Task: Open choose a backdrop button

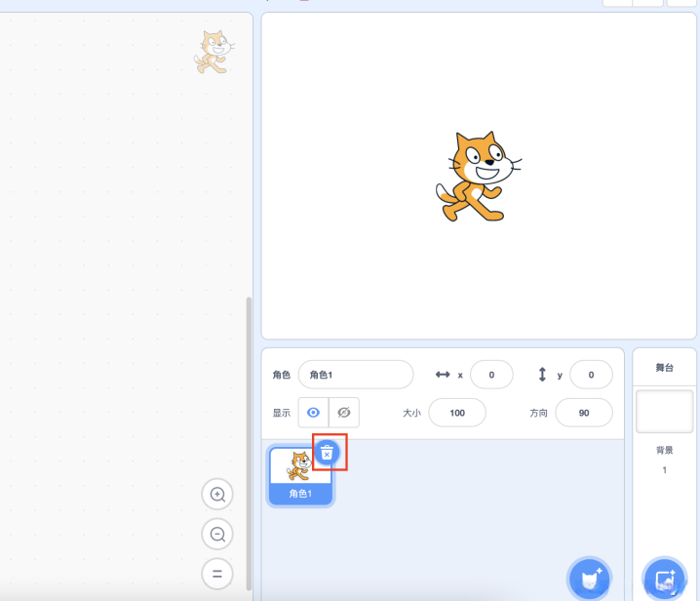Action: coord(665,580)
